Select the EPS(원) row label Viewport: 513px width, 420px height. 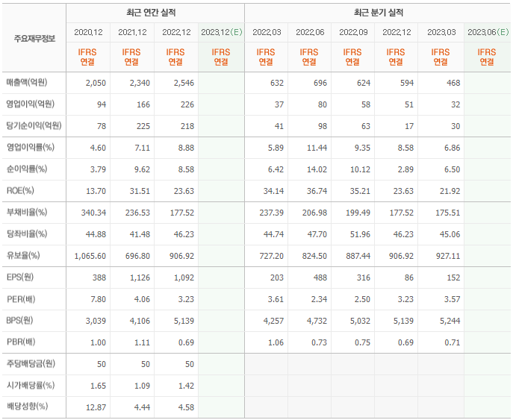coord(20,278)
